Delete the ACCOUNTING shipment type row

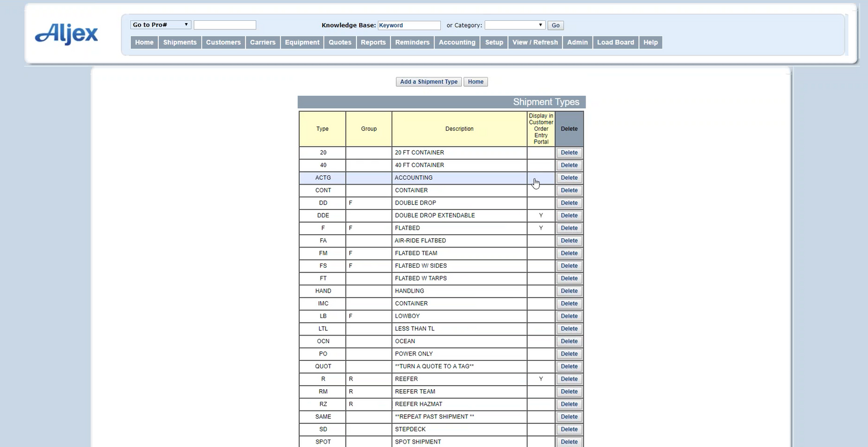[x=569, y=178]
